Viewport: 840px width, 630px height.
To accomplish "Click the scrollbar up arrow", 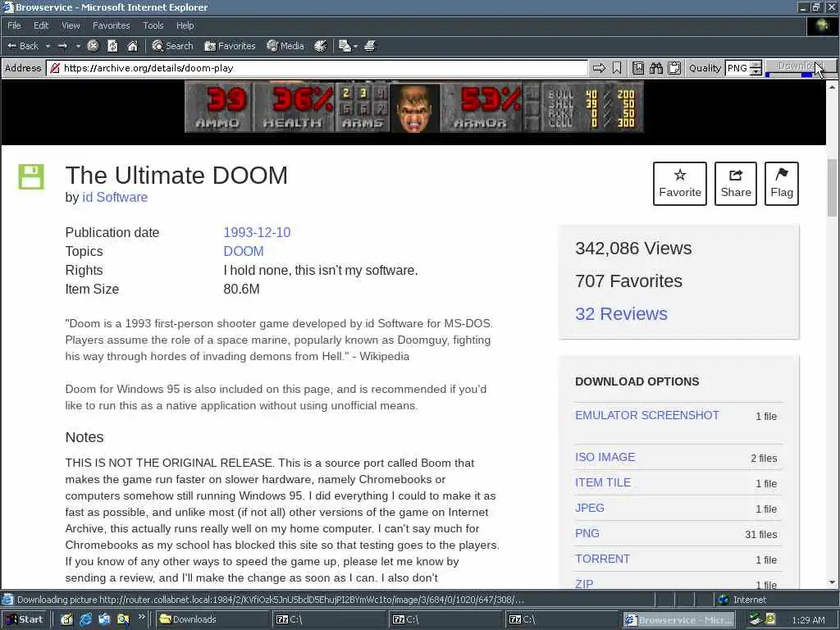I will point(832,85).
